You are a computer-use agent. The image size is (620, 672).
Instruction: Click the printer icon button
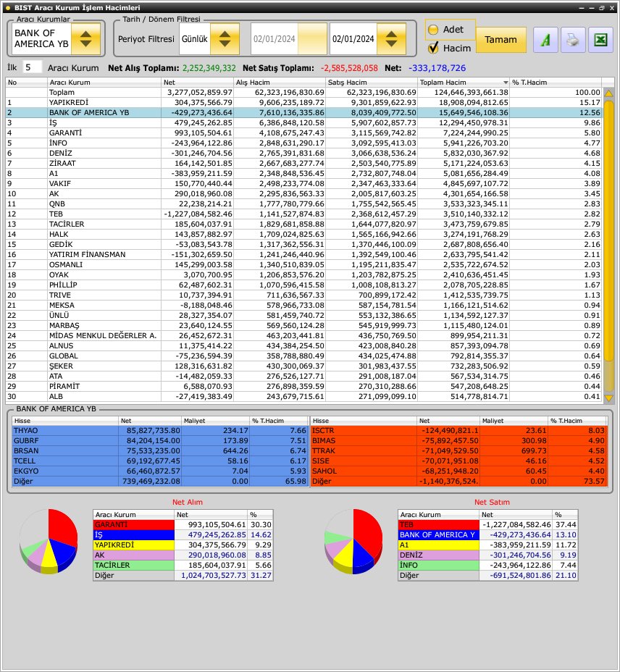pos(573,40)
